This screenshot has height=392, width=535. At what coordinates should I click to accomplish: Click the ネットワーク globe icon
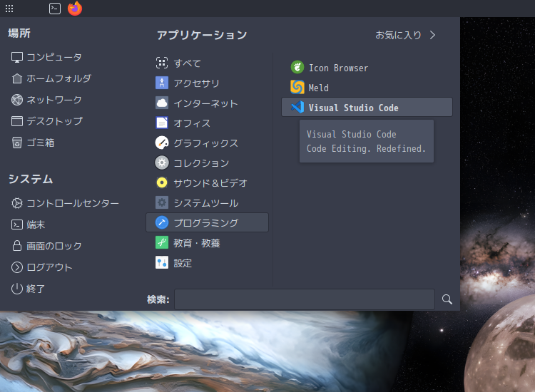tap(17, 100)
